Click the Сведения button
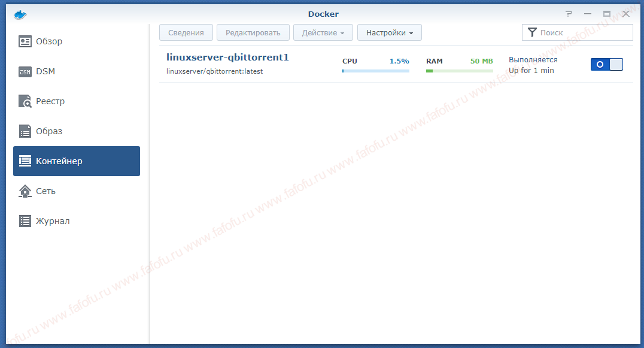This screenshot has height=348, width=644. coord(186,32)
